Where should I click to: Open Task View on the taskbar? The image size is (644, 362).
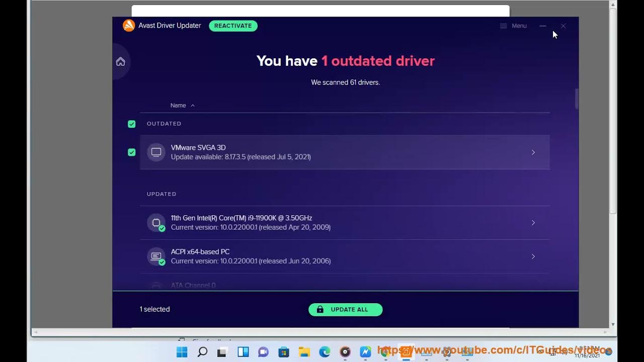(222, 352)
